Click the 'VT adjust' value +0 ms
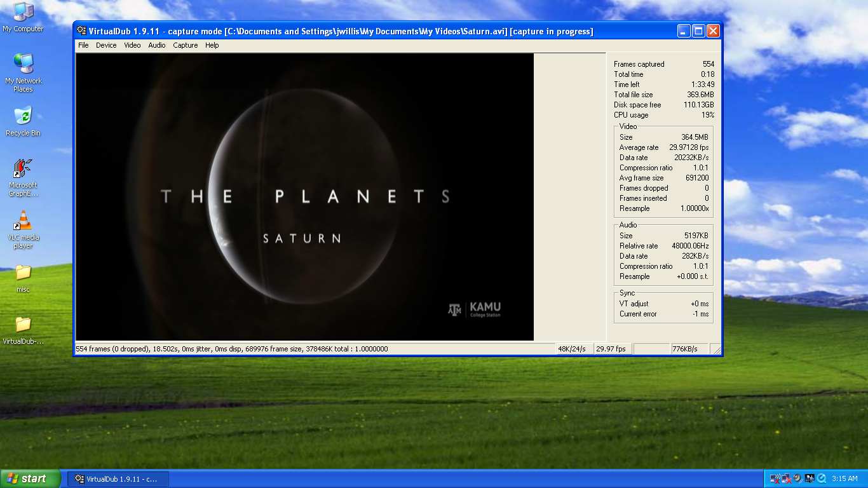 click(x=700, y=304)
